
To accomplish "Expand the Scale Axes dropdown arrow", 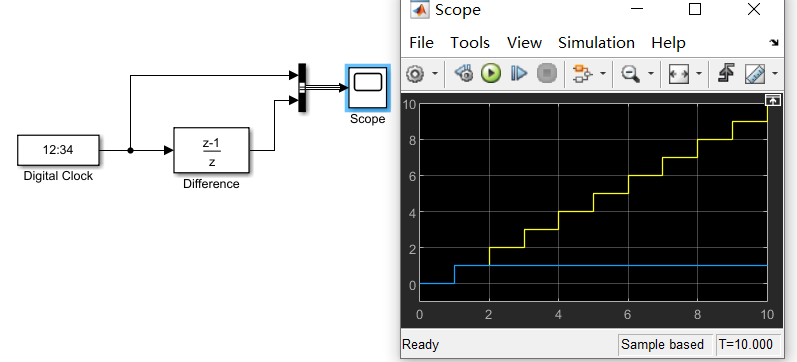I will click(699, 74).
